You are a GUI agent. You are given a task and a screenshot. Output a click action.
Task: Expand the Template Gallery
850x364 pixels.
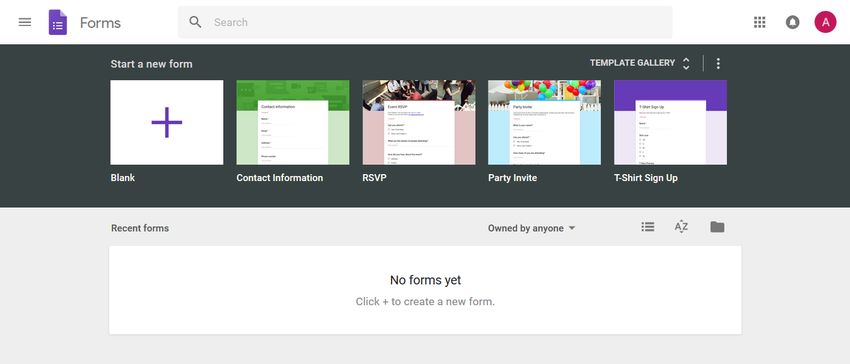(x=640, y=63)
